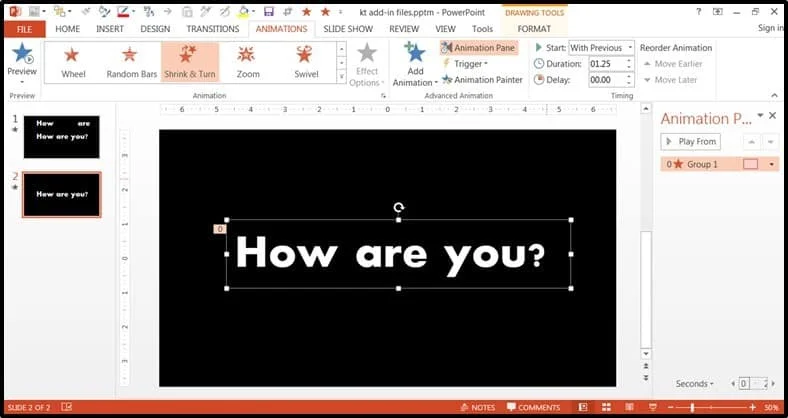This screenshot has width=788, height=418.
Task: Click the 50% zoom level
Action: pos(771,407)
